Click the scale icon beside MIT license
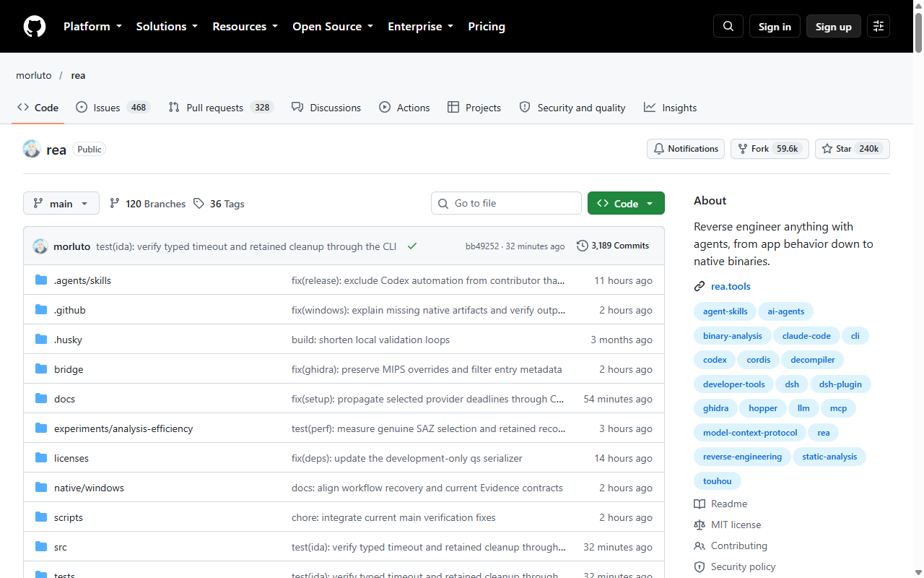924x578 pixels. [x=699, y=525]
